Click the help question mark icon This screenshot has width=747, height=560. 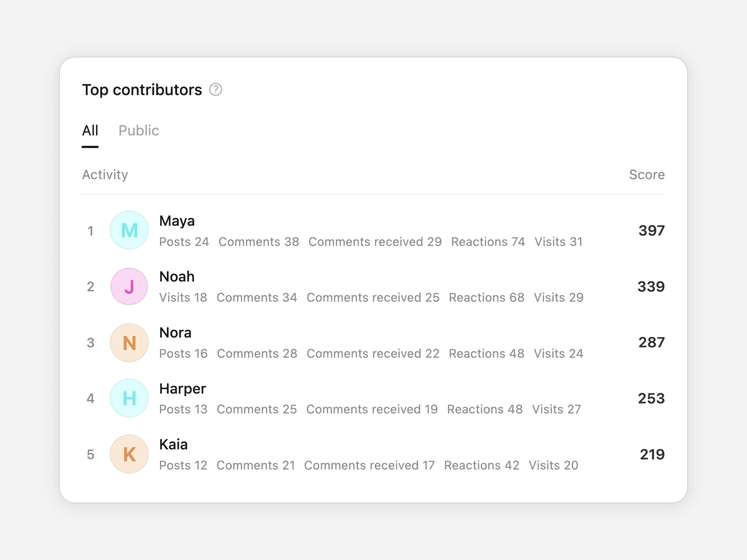215,90
